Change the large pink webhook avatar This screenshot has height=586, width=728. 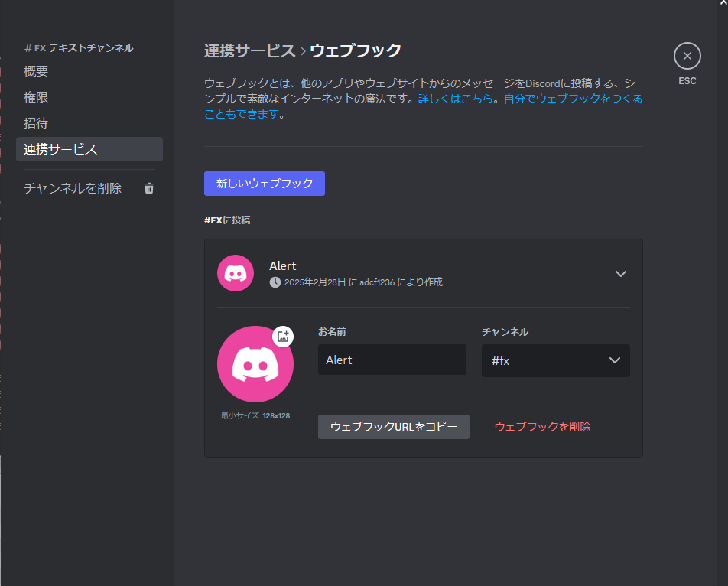[255, 364]
